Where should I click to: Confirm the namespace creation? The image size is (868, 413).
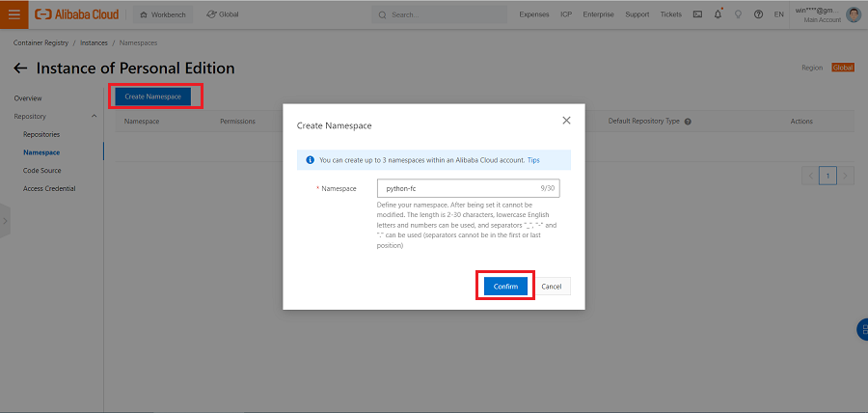(505, 287)
